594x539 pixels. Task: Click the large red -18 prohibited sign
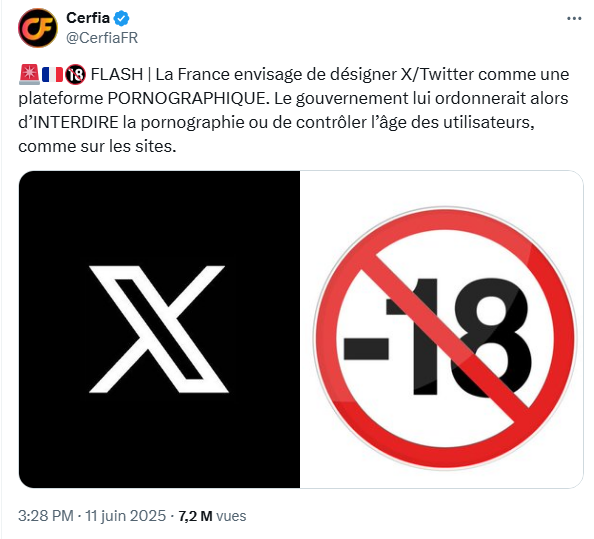445,338
